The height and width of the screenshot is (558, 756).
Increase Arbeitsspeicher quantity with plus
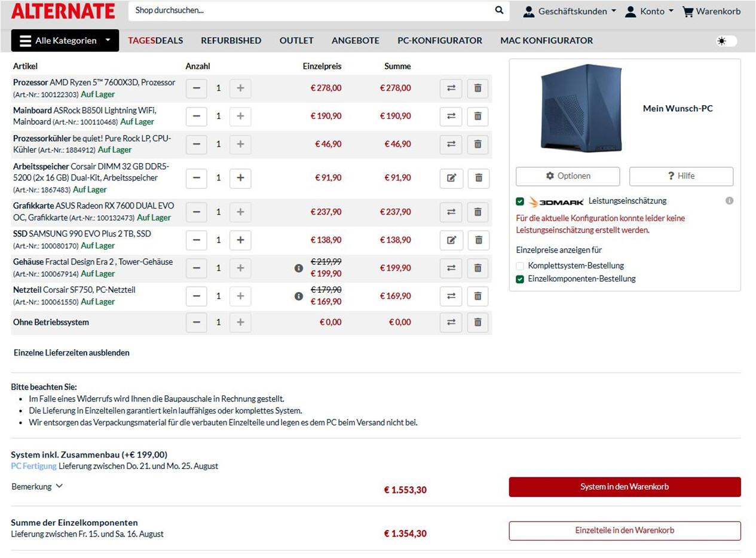(240, 177)
